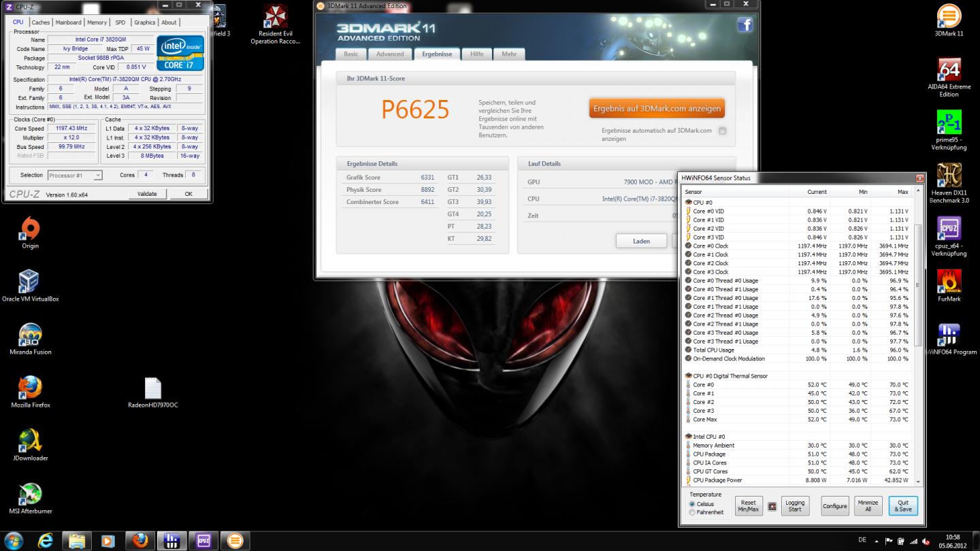This screenshot has width=980, height=551.
Task: Start logging with Logging Start button
Action: 795,506
